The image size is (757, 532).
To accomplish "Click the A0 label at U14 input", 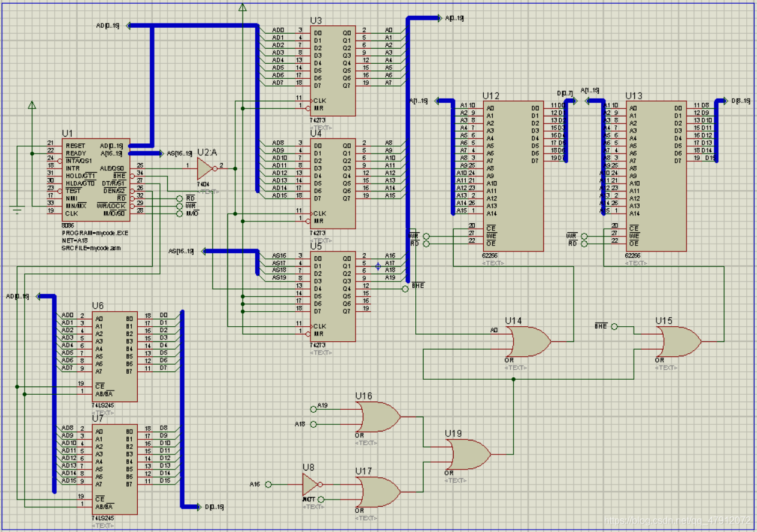I will tap(494, 330).
